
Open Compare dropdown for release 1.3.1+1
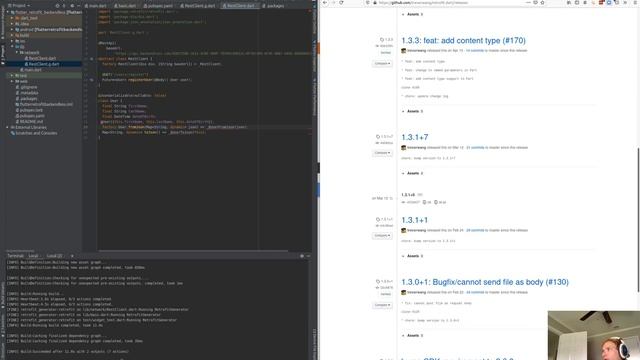pyautogui.click(x=382, y=236)
